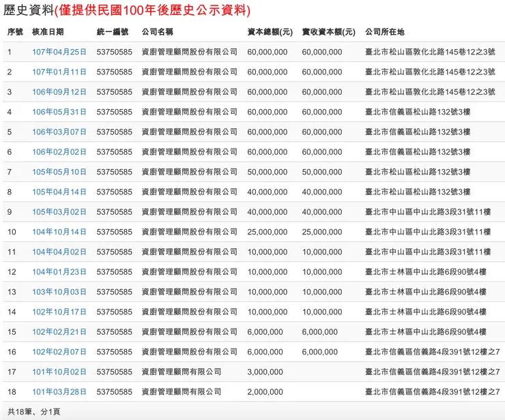Click the address in the 104年01月23日 row
The height and width of the screenshot is (420, 505).
pyautogui.click(x=426, y=271)
